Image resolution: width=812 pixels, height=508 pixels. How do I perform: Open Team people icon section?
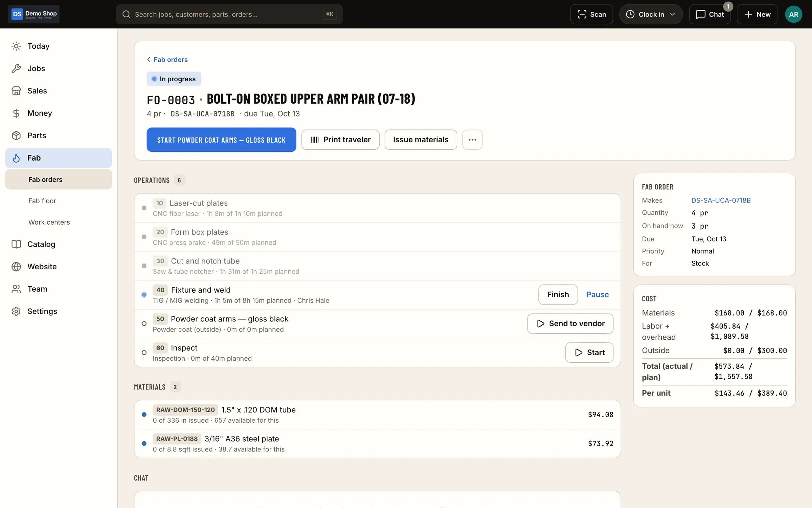pos(16,289)
